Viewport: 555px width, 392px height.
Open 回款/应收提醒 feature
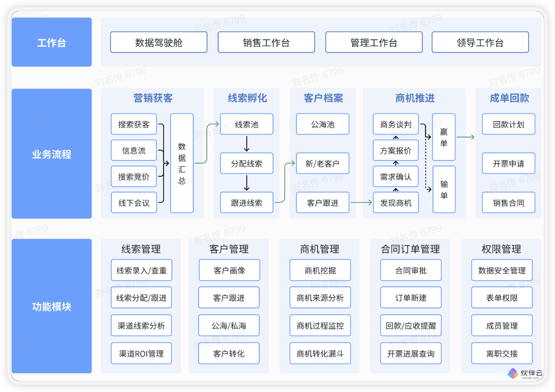[411, 325]
